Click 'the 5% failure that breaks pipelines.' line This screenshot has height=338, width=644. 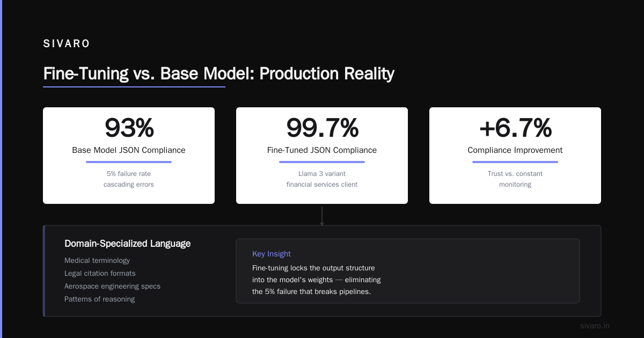[312, 292]
